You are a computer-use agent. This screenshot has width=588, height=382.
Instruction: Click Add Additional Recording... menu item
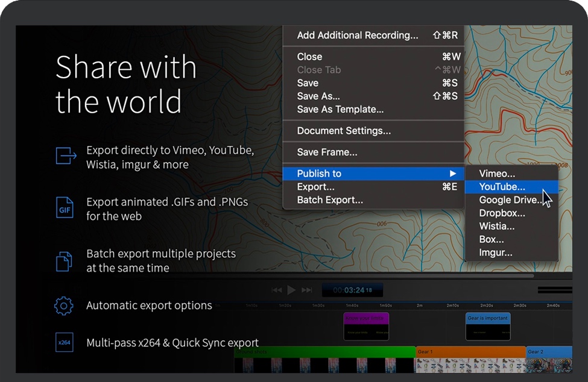[x=357, y=36]
